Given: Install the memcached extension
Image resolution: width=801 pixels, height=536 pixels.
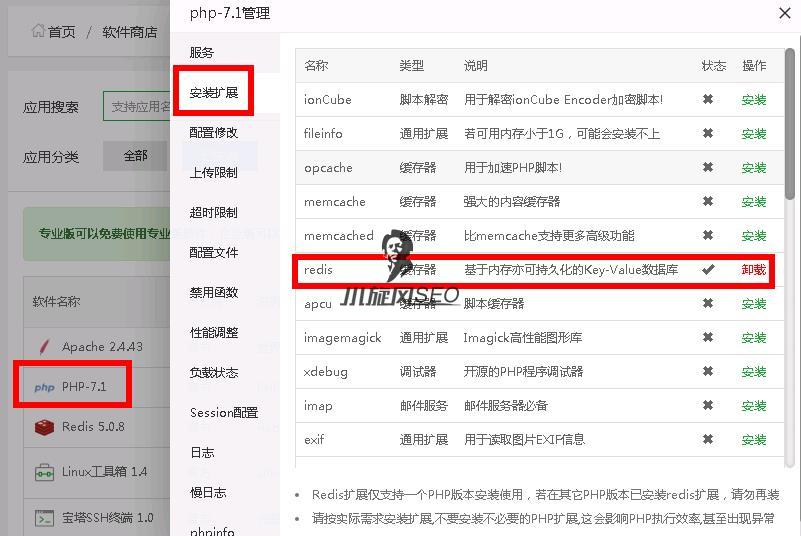Looking at the screenshot, I should pos(754,236).
